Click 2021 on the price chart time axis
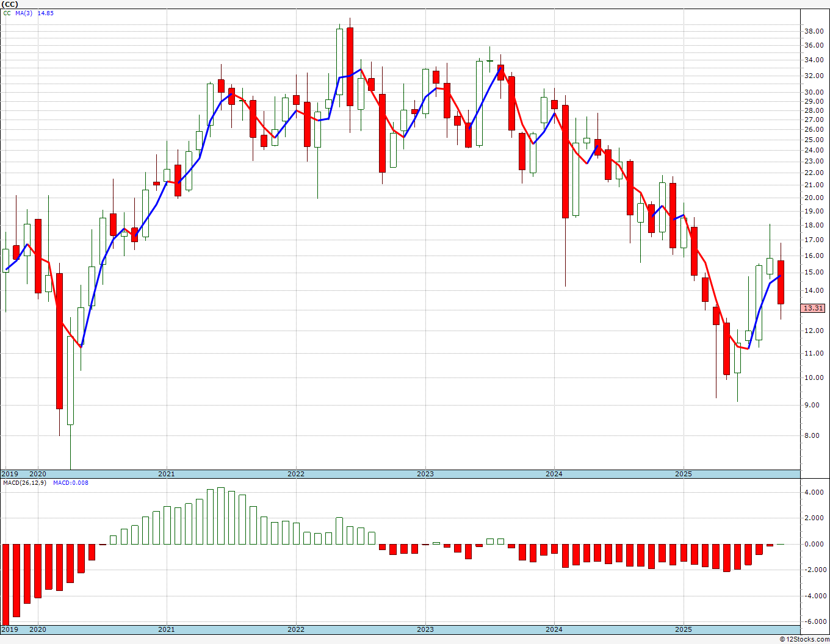Image resolution: width=830 pixels, height=644 pixels. pos(167,474)
